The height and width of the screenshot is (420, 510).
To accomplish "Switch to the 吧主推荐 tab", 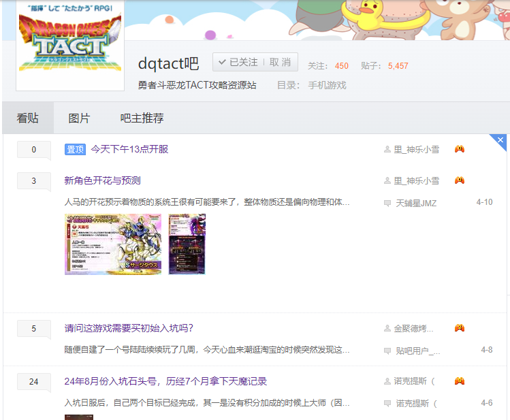I will click(142, 118).
